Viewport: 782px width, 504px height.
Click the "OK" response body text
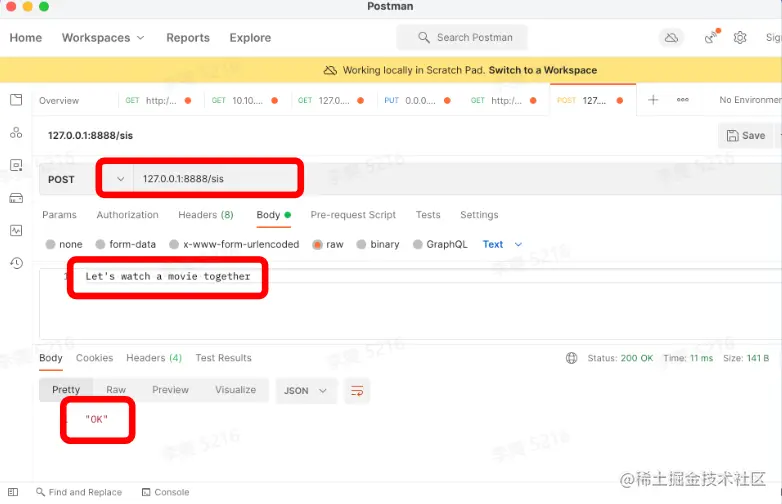pos(96,419)
